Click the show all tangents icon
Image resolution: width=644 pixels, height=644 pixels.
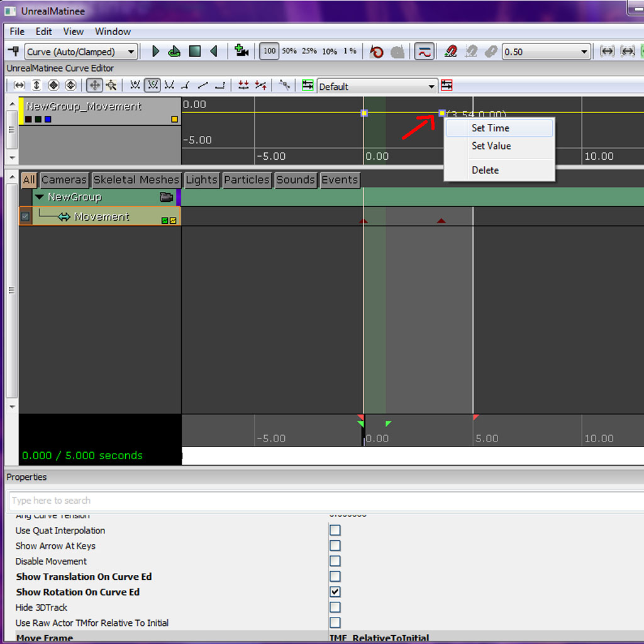point(284,85)
